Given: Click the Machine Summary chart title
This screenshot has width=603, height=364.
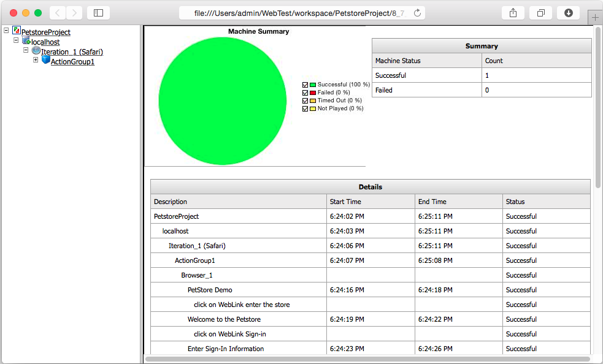Looking at the screenshot, I should (258, 31).
